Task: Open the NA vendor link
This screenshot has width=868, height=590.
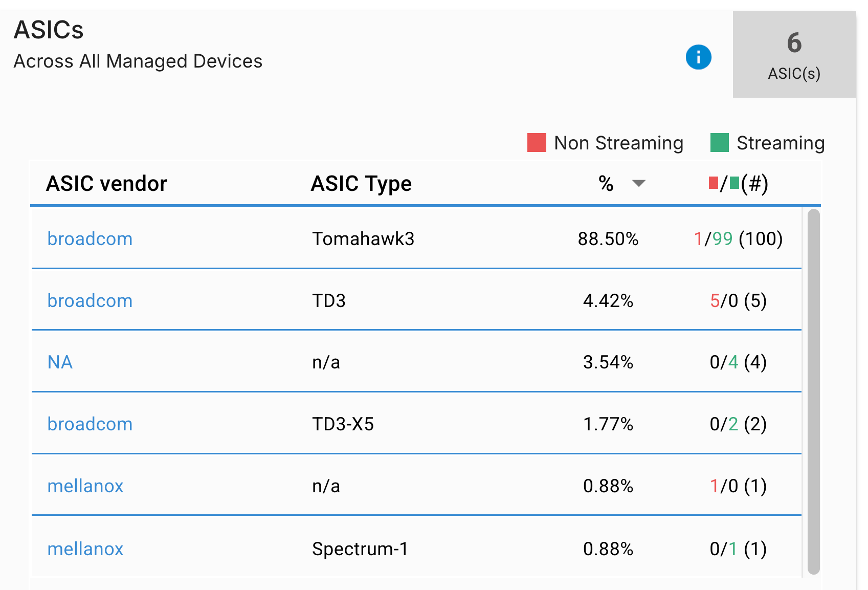Action: click(60, 362)
